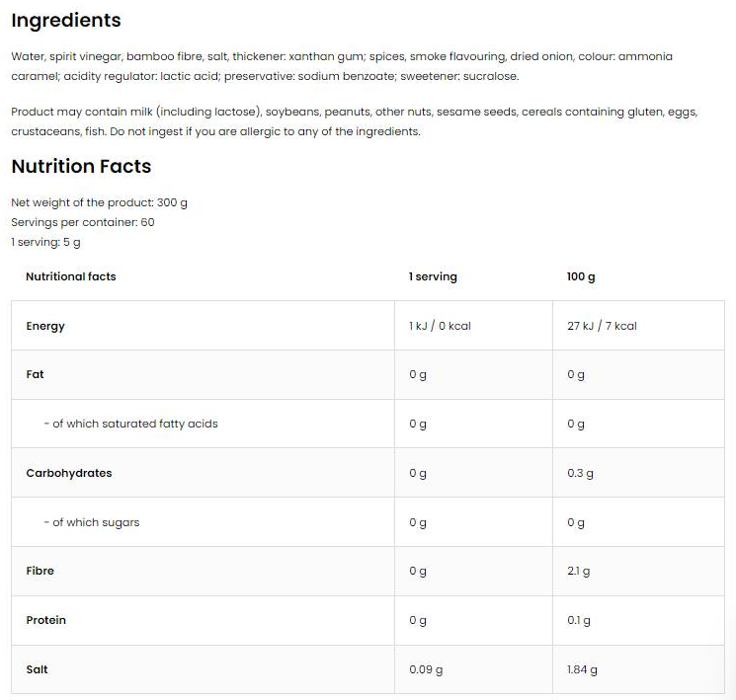Click the '2.1 g' fibre value

coord(579,571)
